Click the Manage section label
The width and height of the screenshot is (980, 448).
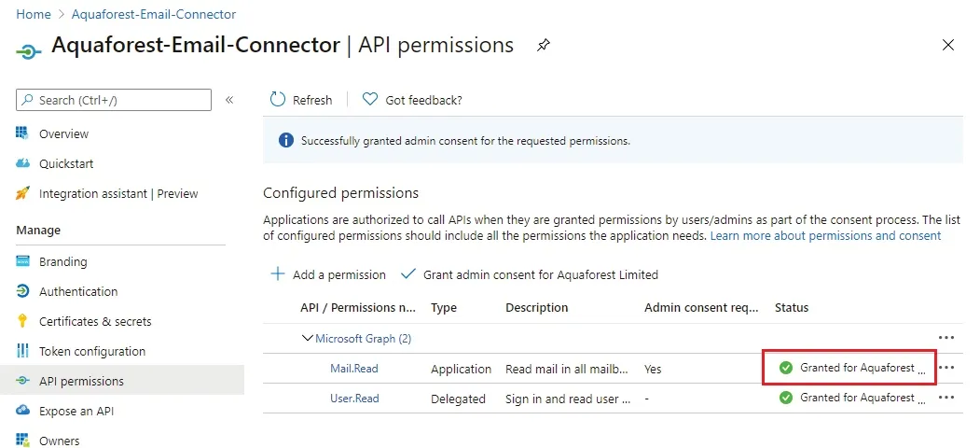pos(38,231)
